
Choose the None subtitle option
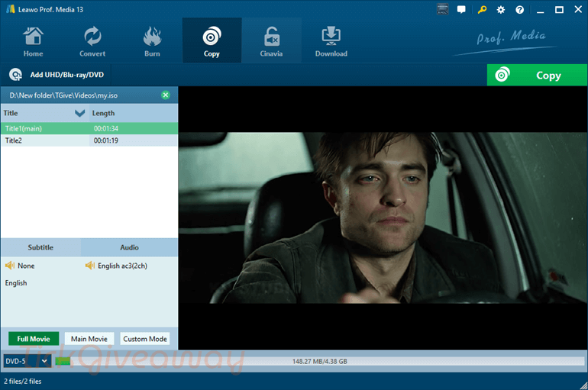[26, 266]
